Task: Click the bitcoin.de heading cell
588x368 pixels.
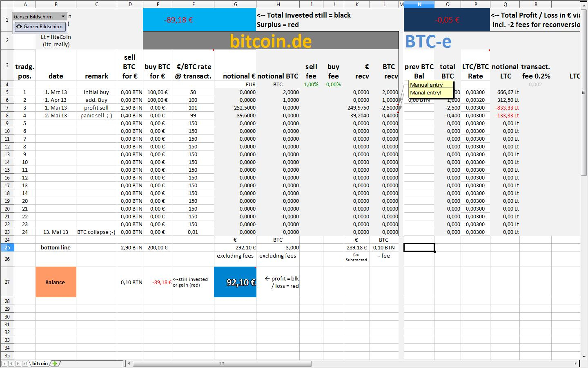Action: [x=270, y=41]
